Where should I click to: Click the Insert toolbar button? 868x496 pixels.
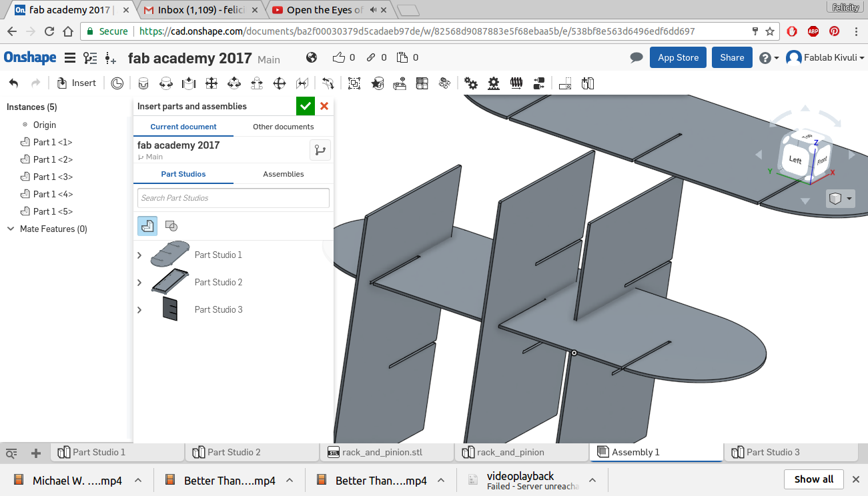pyautogui.click(x=77, y=83)
